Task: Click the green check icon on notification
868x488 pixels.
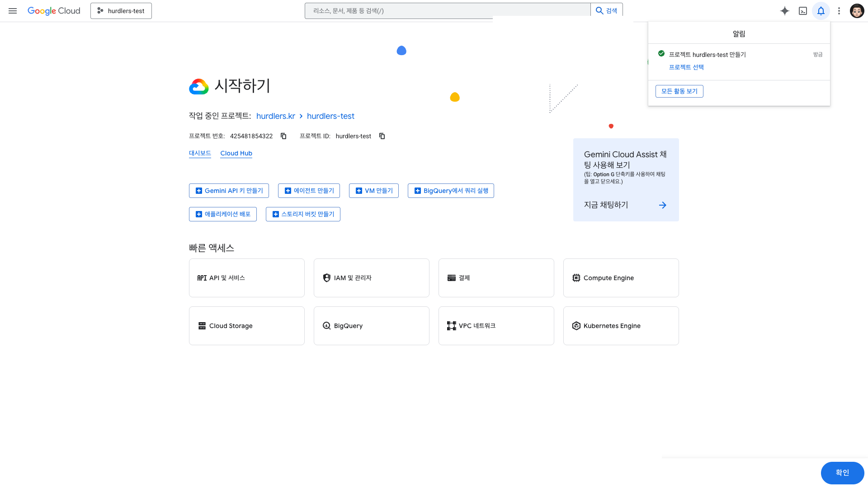Action: (x=661, y=54)
